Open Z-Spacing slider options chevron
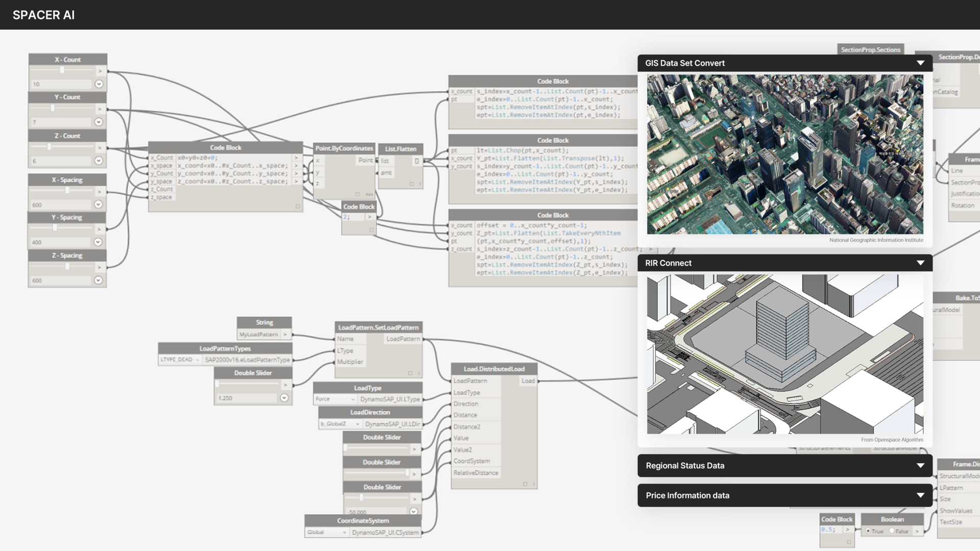Viewport: 980px width, 551px height. coord(99,280)
